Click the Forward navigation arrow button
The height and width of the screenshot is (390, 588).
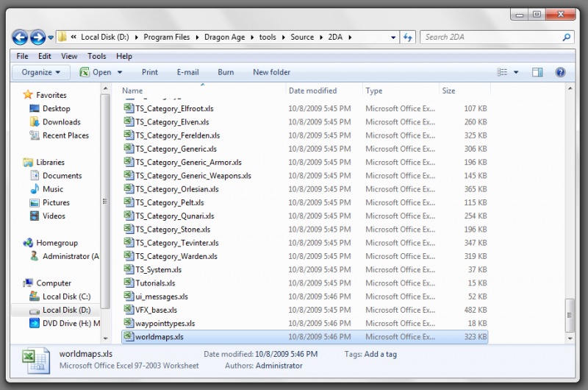pos(37,38)
